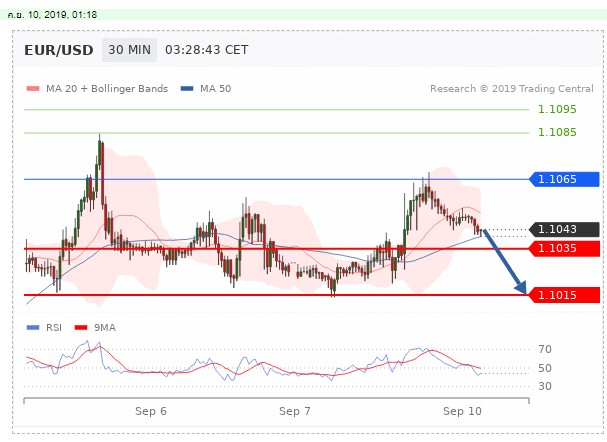Click the blue 1.1065 pivot price tag

click(564, 179)
